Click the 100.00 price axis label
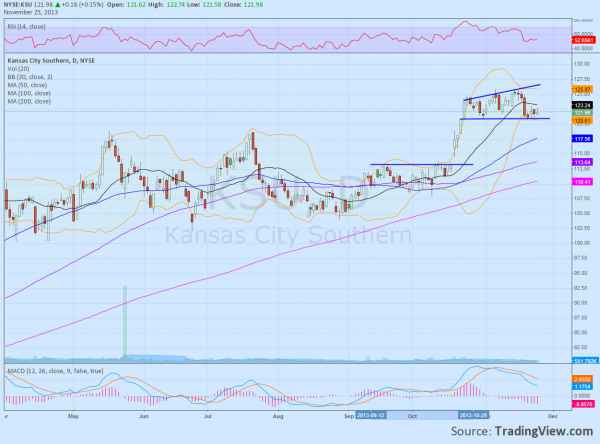Image resolution: width=600 pixels, height=444 pixels. pyautogui.click(x=582, y=243)
